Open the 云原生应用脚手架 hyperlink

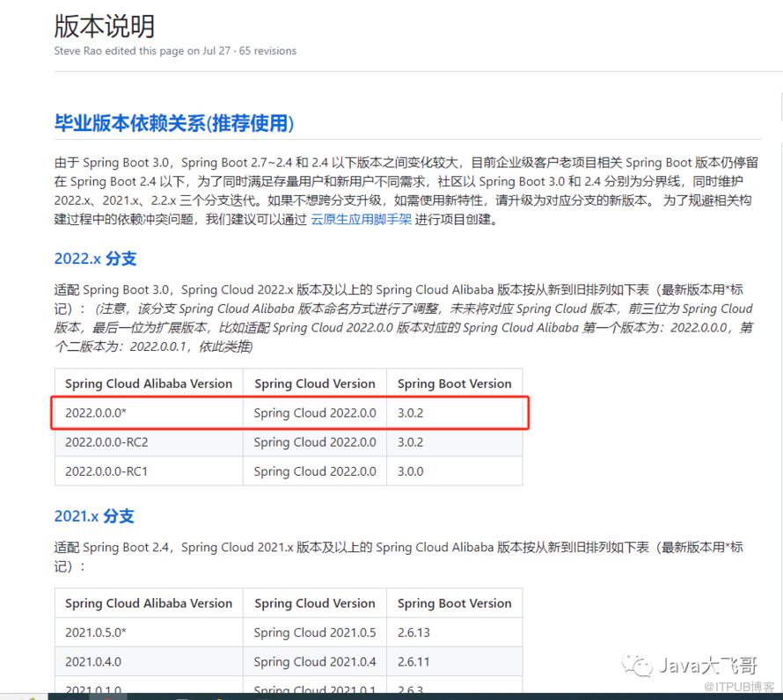(x=361, y=219)
